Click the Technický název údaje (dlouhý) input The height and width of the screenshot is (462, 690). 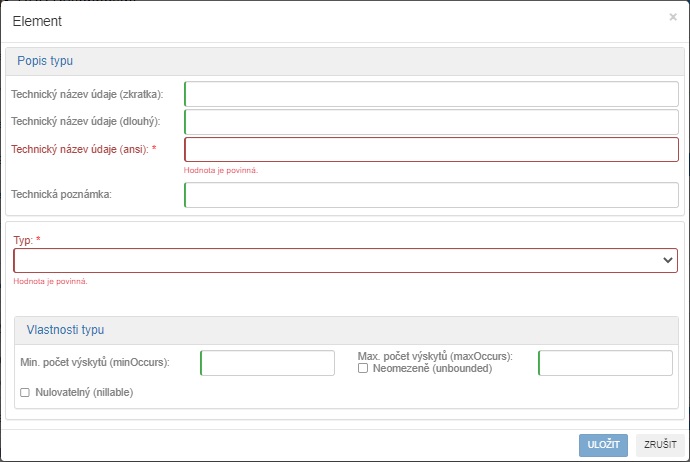tap(431, 122)
